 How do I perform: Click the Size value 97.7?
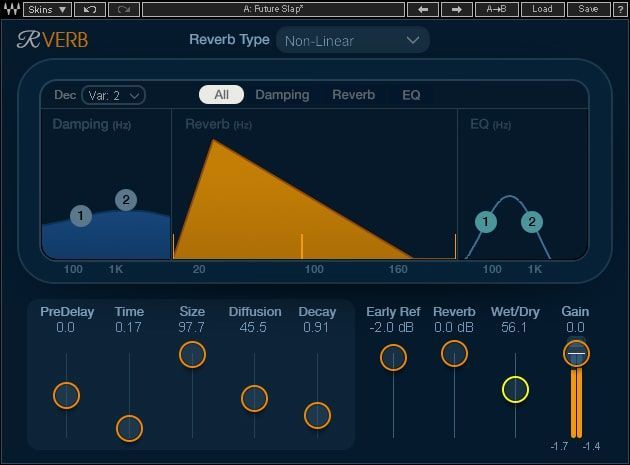(192, 328)
